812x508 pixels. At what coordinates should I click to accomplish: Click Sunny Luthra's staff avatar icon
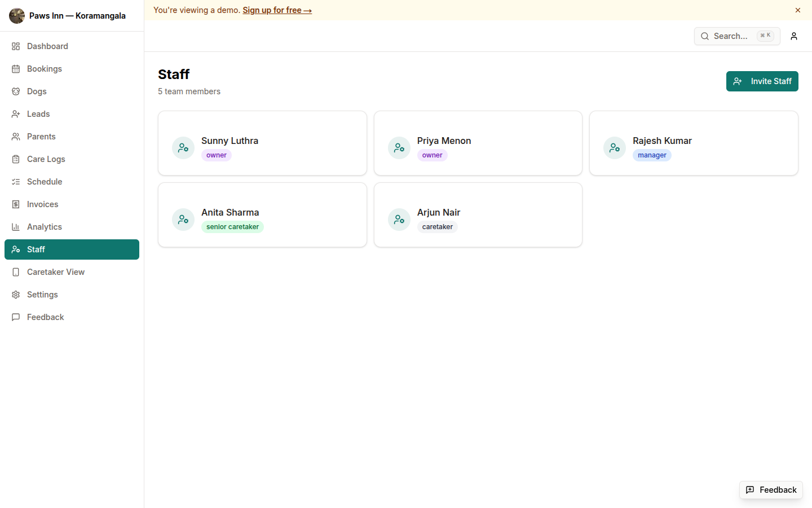pos(183,148)
